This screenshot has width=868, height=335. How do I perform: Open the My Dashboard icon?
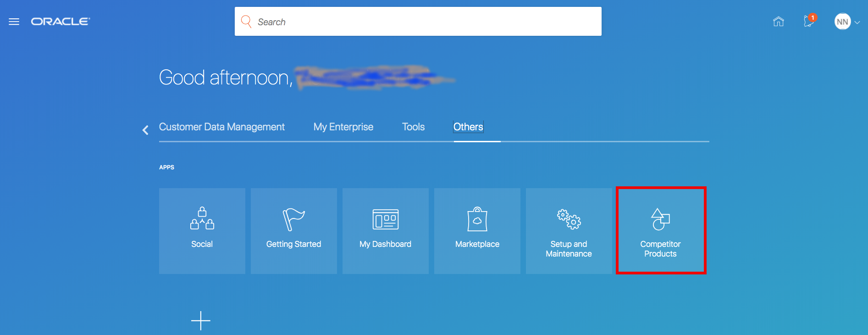[386, 219]
